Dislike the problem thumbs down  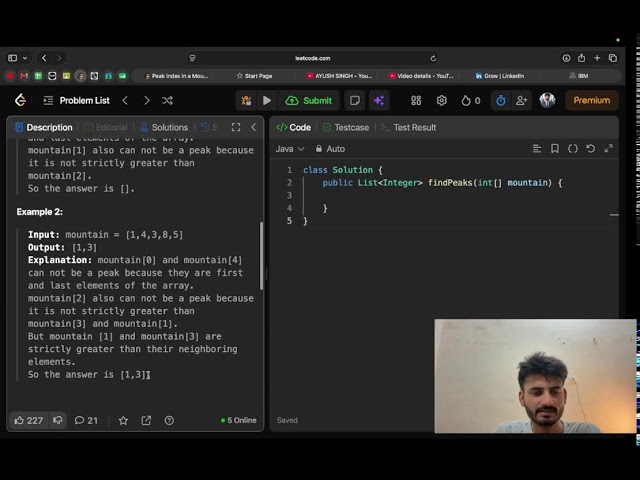[58, 420]
